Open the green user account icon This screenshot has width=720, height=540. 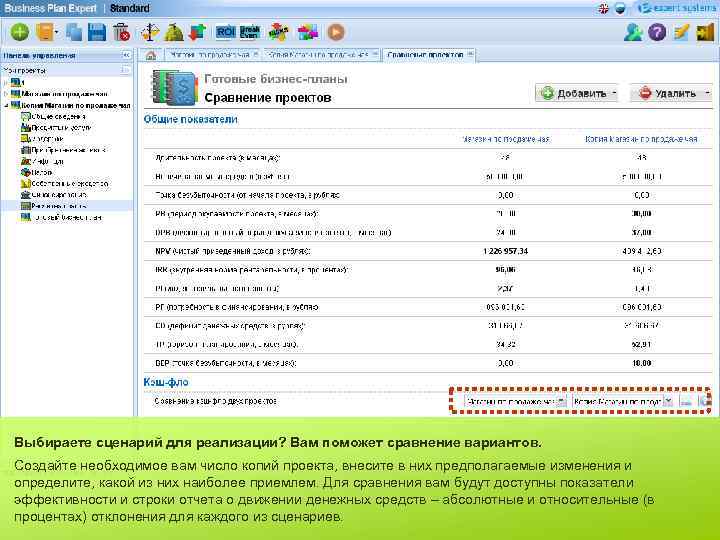[x=633, y=32]
